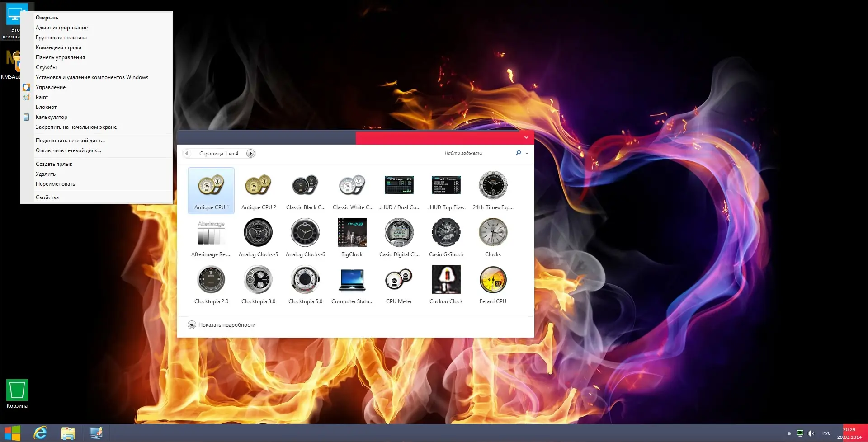
Task: Select the Clocktopia 3.0 gadget
Action: click(x=259, y=285)
